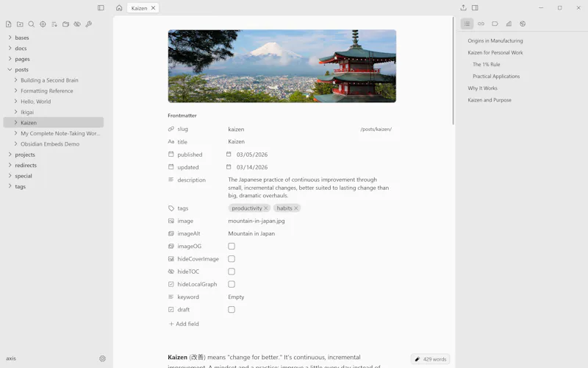Toggle the hideCoverImage checkbox

pyautogui.click(x=232, y=259)
